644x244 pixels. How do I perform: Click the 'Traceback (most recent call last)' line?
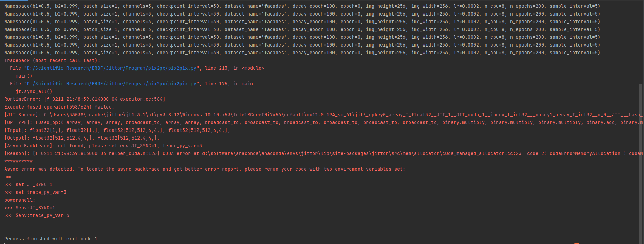tap(52, 61)
